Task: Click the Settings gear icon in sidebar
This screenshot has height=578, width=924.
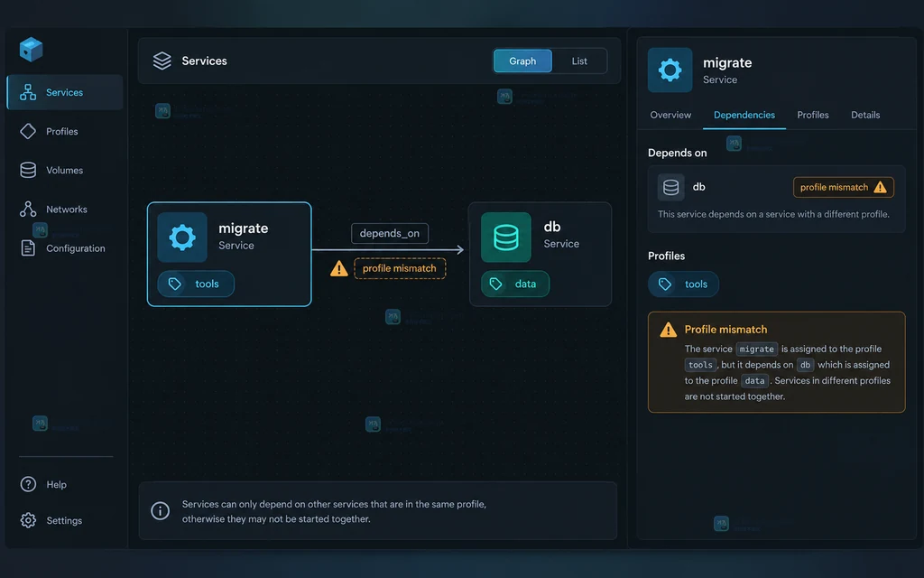Action: 28,520
